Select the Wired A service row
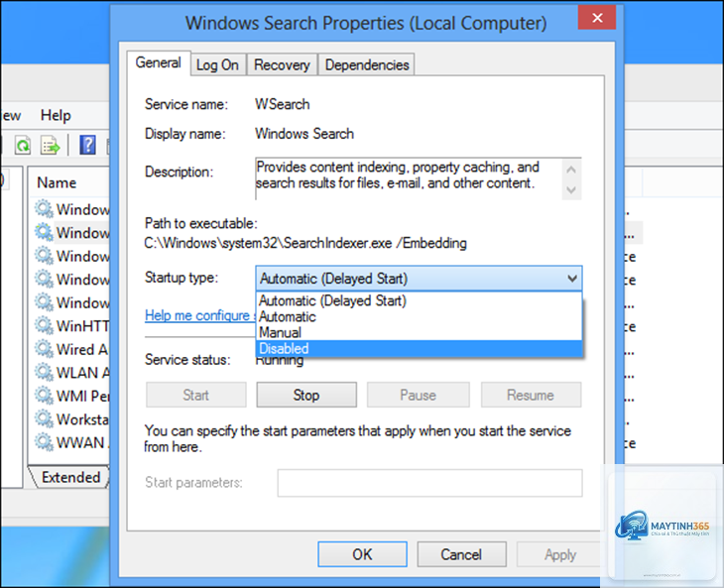Screen dimensions: 724x588 (x=71, y=349)
